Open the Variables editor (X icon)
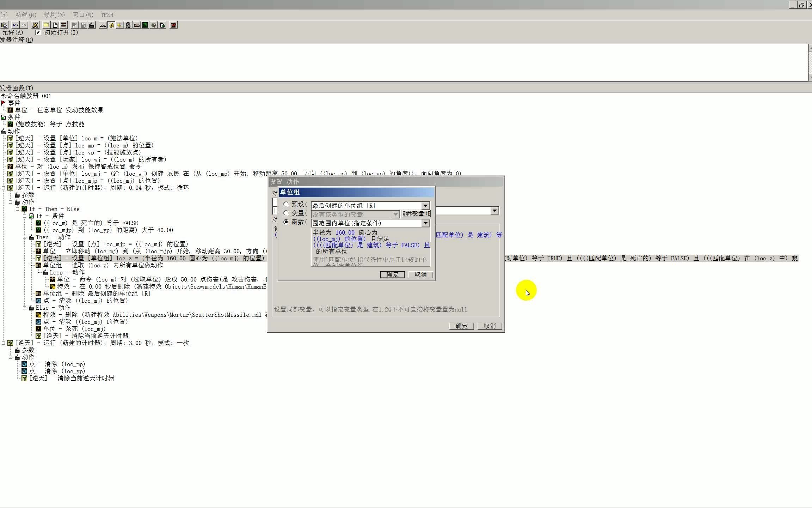The image size is (812, 508). click(35, 25)
